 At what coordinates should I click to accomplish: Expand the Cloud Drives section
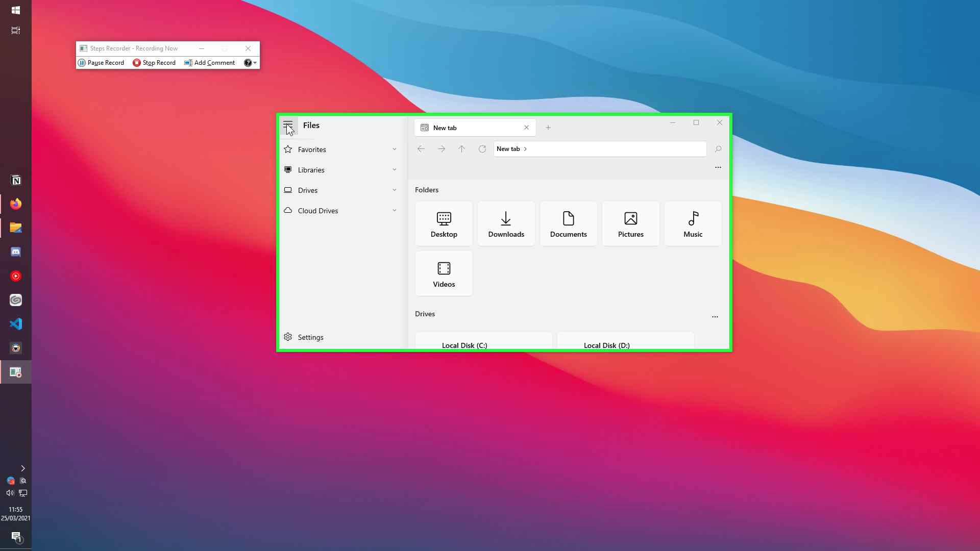[x=394, y=210]
